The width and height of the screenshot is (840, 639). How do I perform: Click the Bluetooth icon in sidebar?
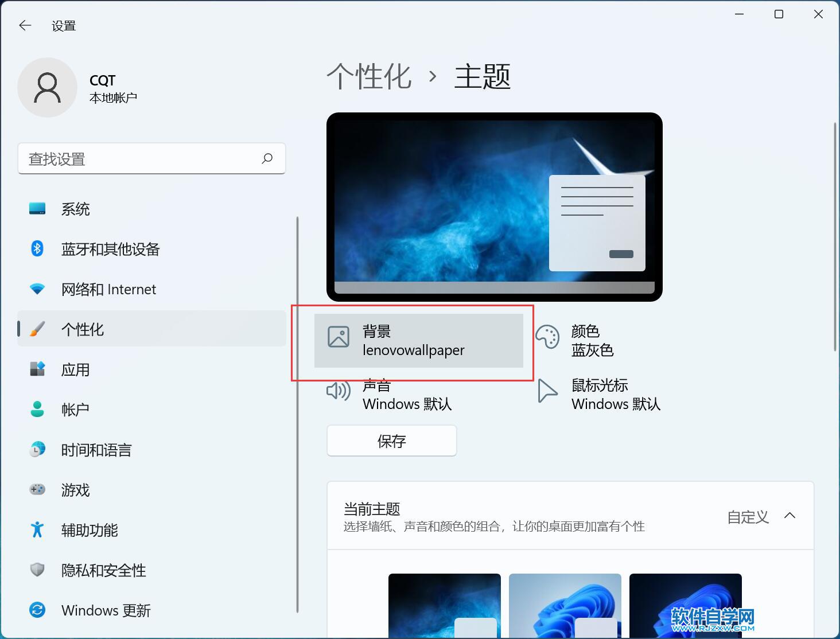click(x=37, y=249)
